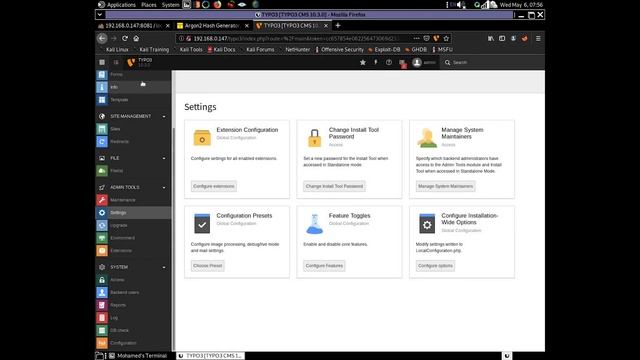Screen dimensions: 640x360
Task: Open the flush cache lightning icon
Action: pyautogui.click(x=376, y=62)
